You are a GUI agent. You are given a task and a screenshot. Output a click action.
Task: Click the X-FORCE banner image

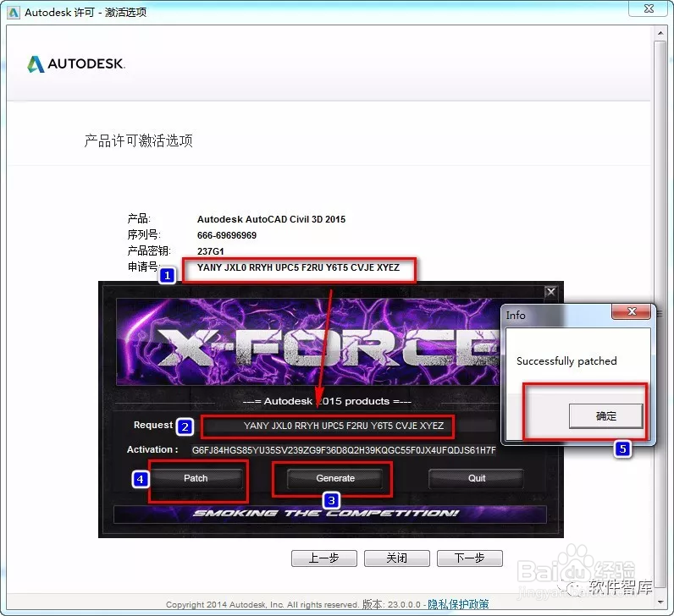click(308, 342)
